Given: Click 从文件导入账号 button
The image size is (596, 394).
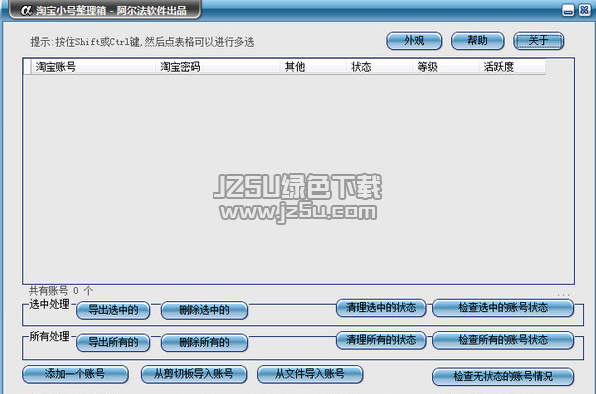Looking at the screenshot, I should click(x=310, y=374).
